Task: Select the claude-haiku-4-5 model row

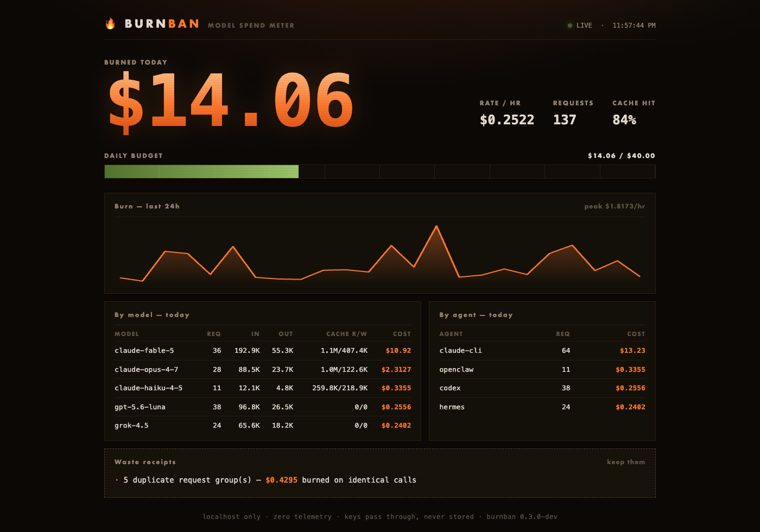Action: point(263,388)
